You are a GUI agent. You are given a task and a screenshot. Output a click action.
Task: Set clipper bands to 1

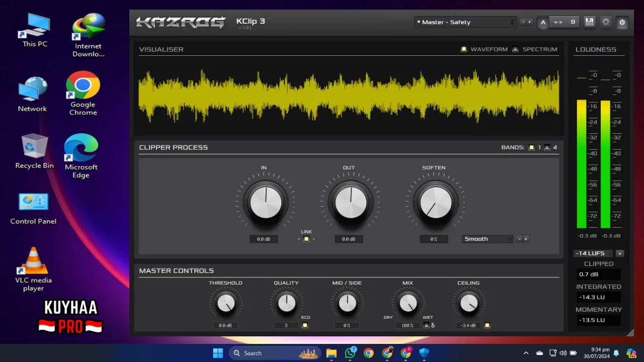click(531, 147)
